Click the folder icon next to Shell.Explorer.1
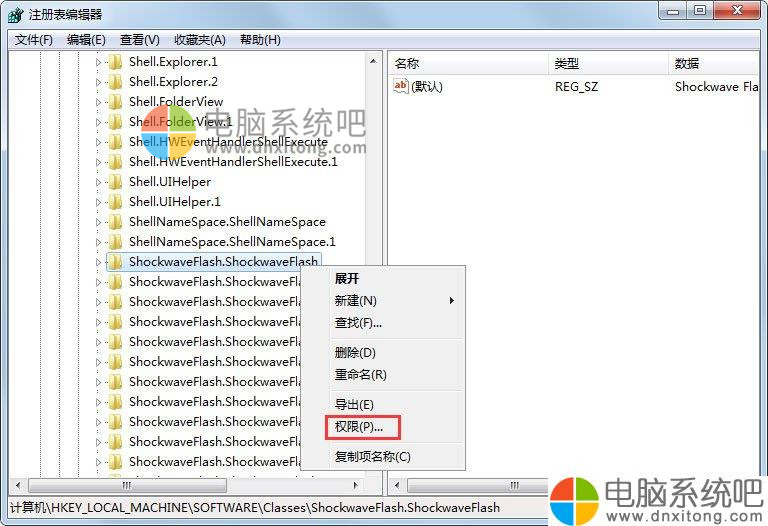The width and height of the screenshot is (768, 526). point(116,62)
